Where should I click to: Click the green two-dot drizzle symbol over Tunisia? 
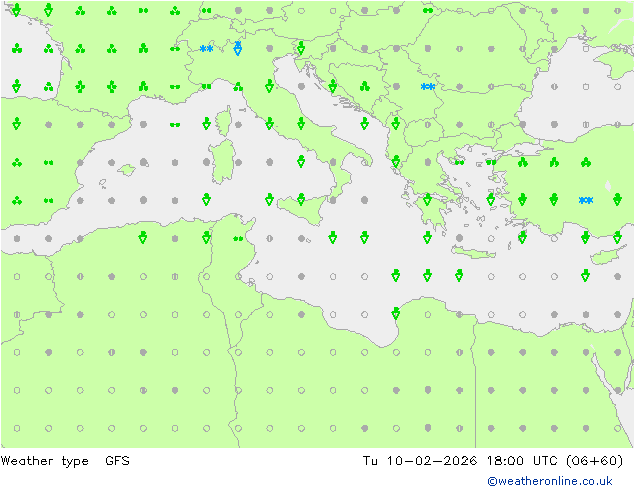[x=238, y=239]
